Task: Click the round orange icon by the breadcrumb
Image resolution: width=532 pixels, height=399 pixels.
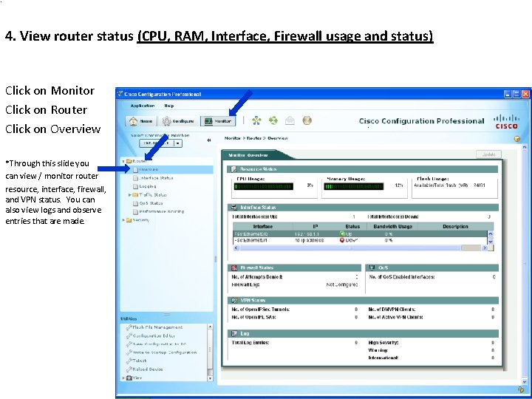Action: click(516, 139)
